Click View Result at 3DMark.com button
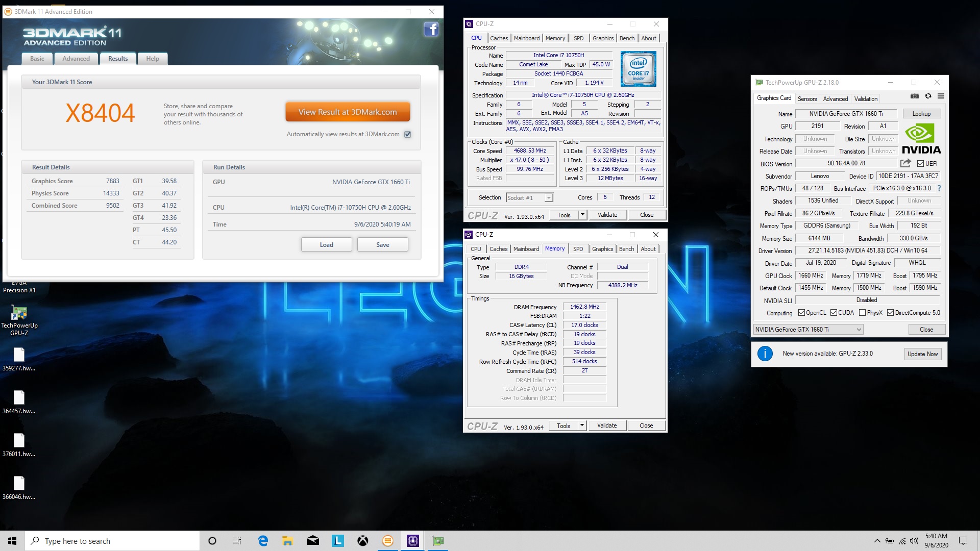980x551 pixels. [x=348, y=112]
